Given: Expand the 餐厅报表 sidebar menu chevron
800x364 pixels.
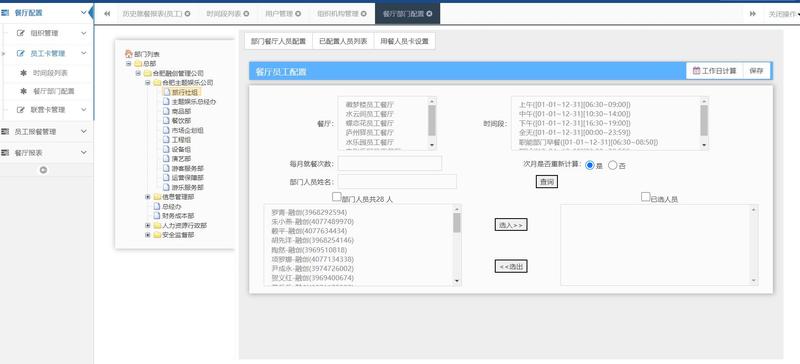Looking at the screenshot, I should 84,153.
